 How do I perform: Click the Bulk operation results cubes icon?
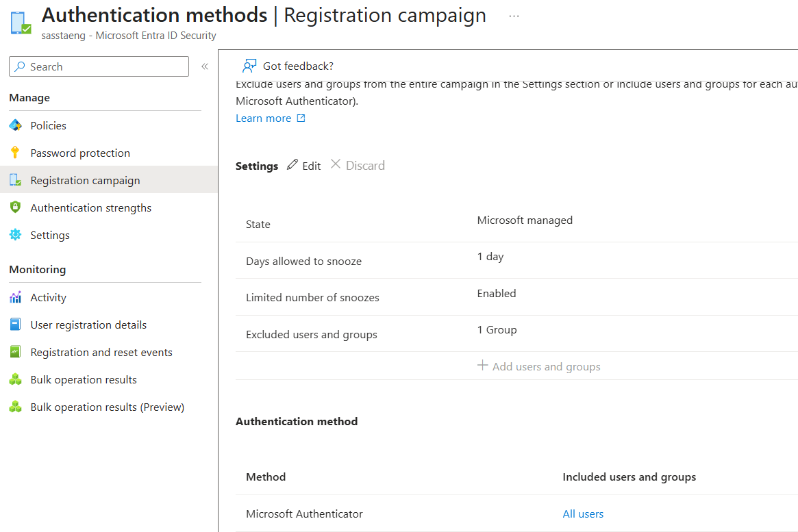(x=15, y=379)
